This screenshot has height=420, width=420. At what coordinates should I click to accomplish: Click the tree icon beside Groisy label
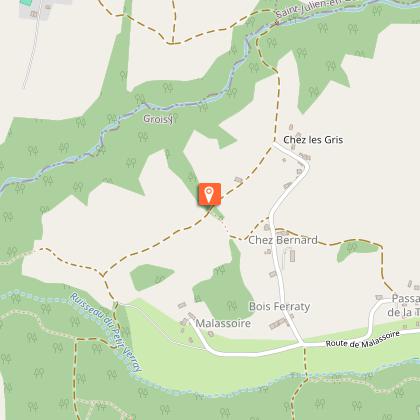(x=175, y=117)
